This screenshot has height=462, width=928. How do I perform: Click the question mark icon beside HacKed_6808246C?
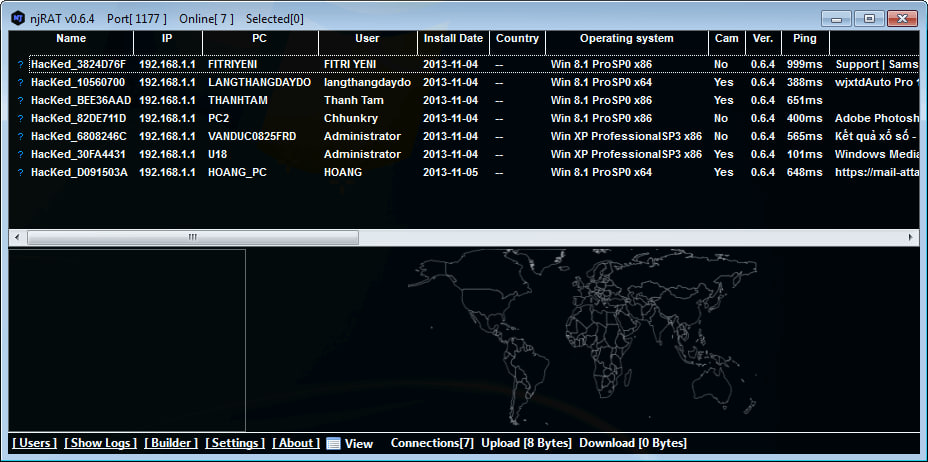19,137
